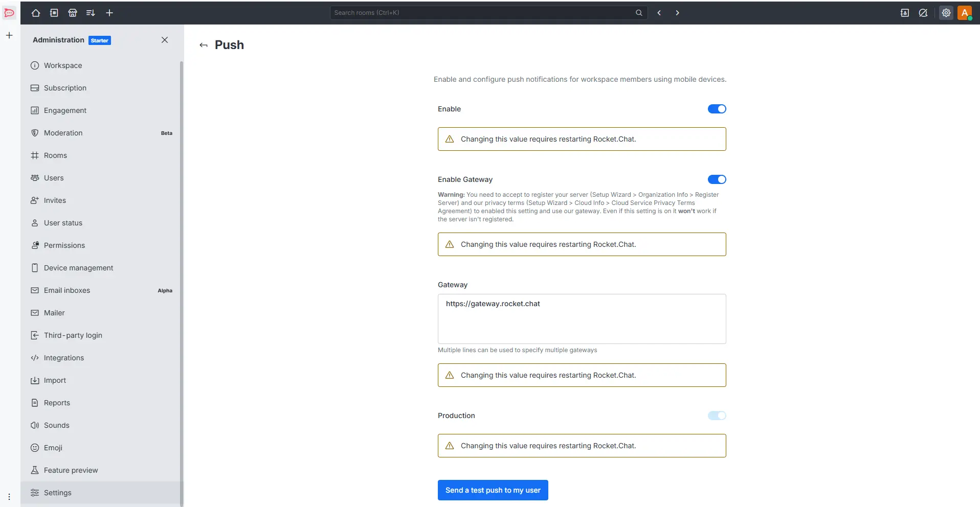The width and height of the screenshot is (980, 507).
Task: Click the restart warning under Enable Gateway
Action: [582, 244]
